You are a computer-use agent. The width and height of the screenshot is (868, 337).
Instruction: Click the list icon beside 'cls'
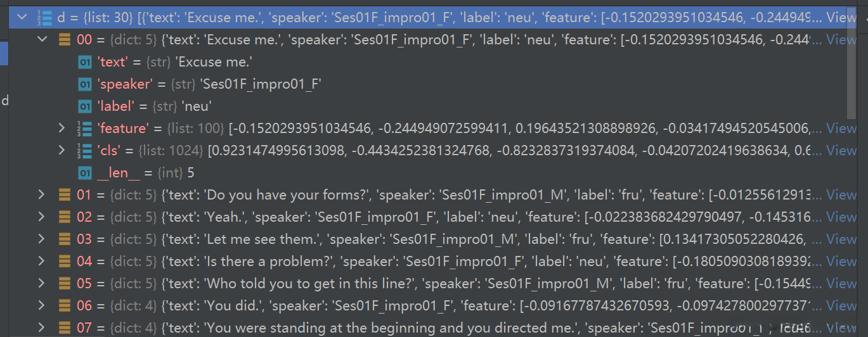pyautogui.click(x=84, y=150)
